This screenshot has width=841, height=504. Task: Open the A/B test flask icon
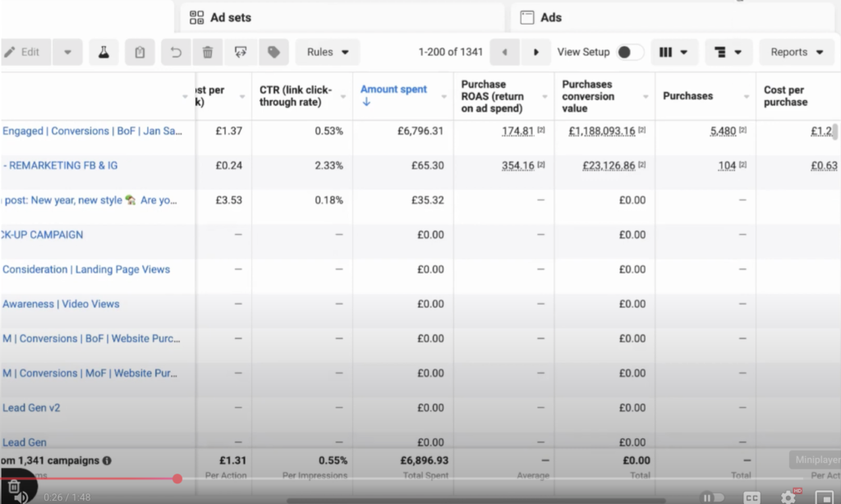[x=103, y=52]
